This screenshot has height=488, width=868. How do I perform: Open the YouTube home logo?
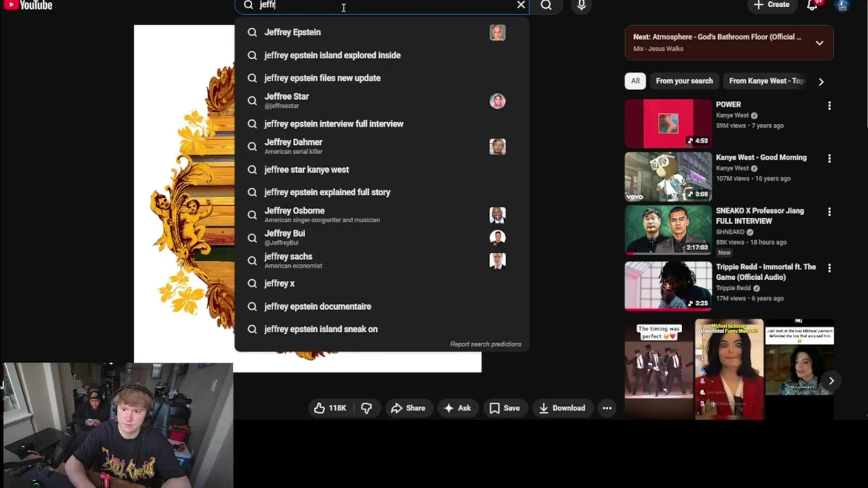pos(28,5)
